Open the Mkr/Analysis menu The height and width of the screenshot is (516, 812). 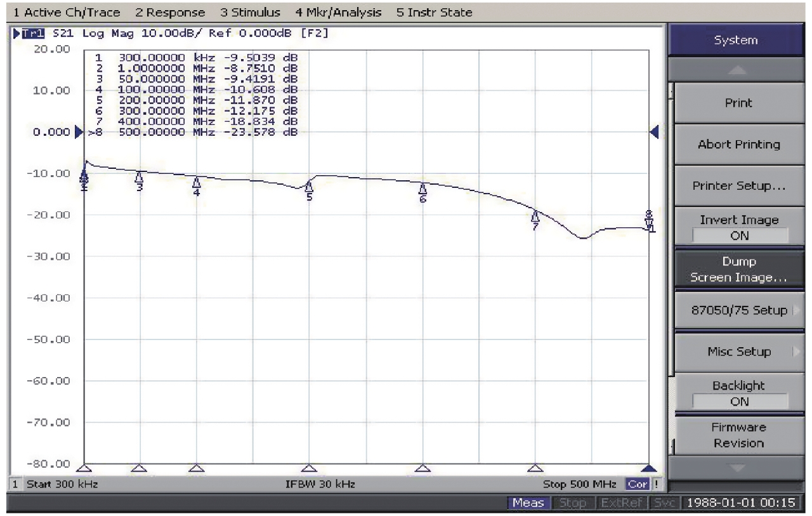[338, 12]
